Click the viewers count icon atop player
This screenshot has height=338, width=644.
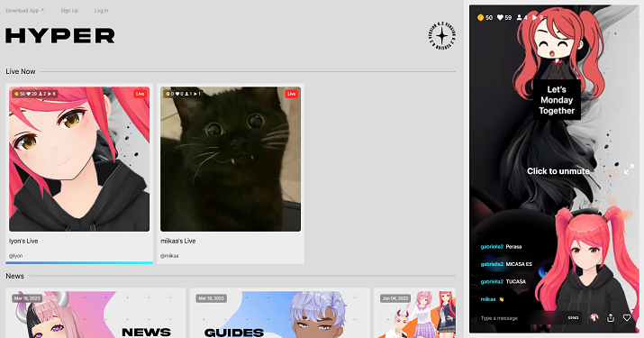point(519,17)
